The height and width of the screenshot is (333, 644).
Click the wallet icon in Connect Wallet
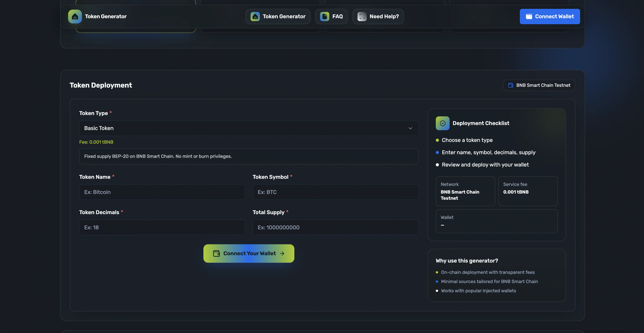(x=529, y=17)
